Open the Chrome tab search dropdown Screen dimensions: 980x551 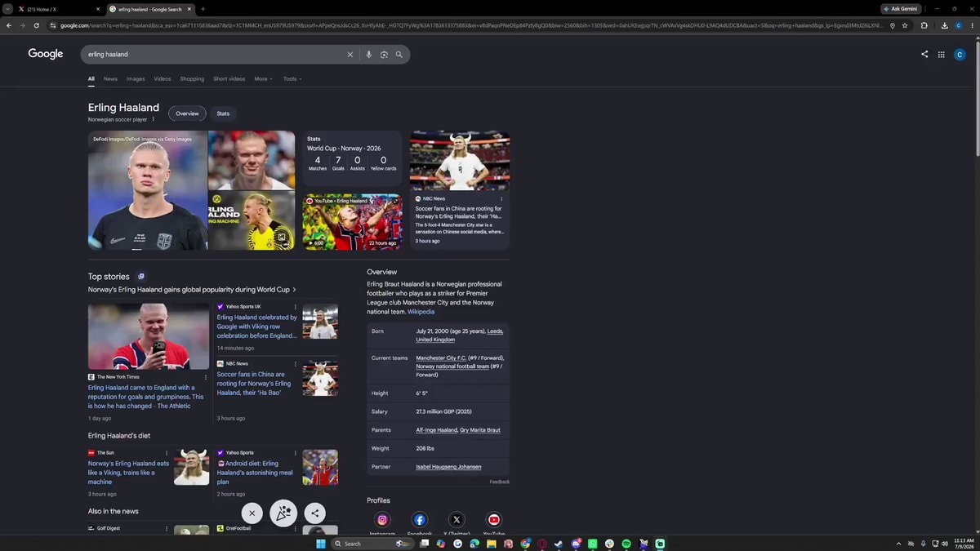click(x=8, y=9)
